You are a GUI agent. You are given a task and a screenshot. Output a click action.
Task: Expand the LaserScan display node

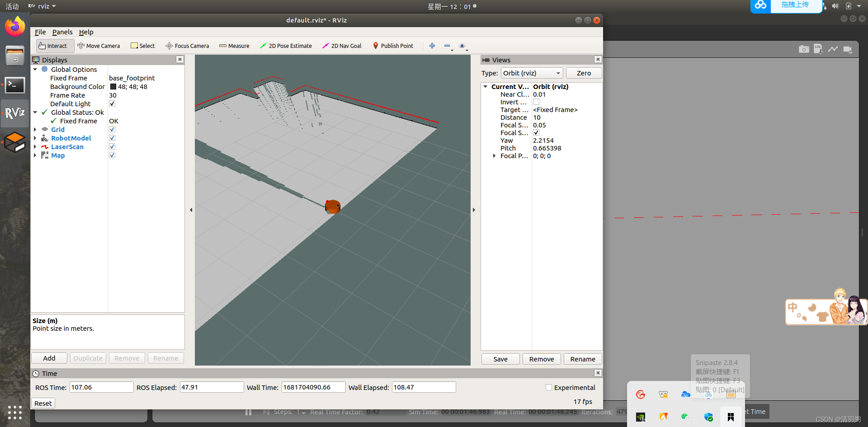click(x=35, y=146)
